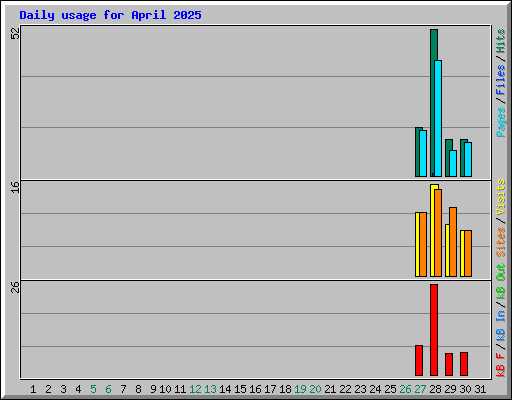The width and height of the screenshot is (512, 400).
Task: Click the 'Daily usage for April 2025' title
Action: 110,15
